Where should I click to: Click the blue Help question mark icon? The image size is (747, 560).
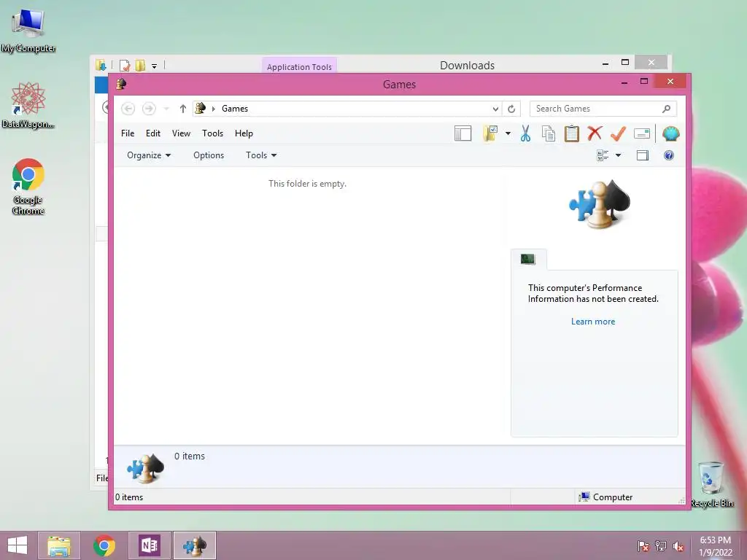pos(669,155)
